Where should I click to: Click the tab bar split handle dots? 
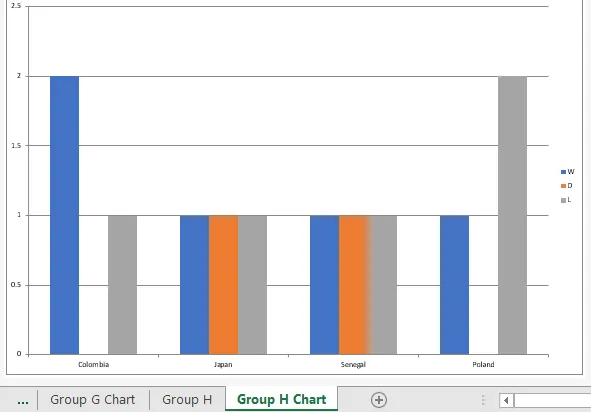483,400
